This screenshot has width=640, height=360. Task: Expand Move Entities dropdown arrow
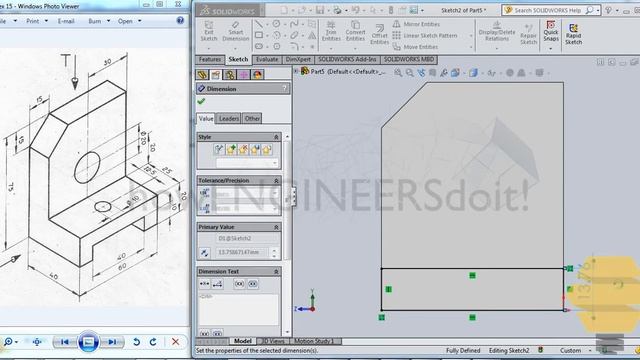click(x=471, y=47)
